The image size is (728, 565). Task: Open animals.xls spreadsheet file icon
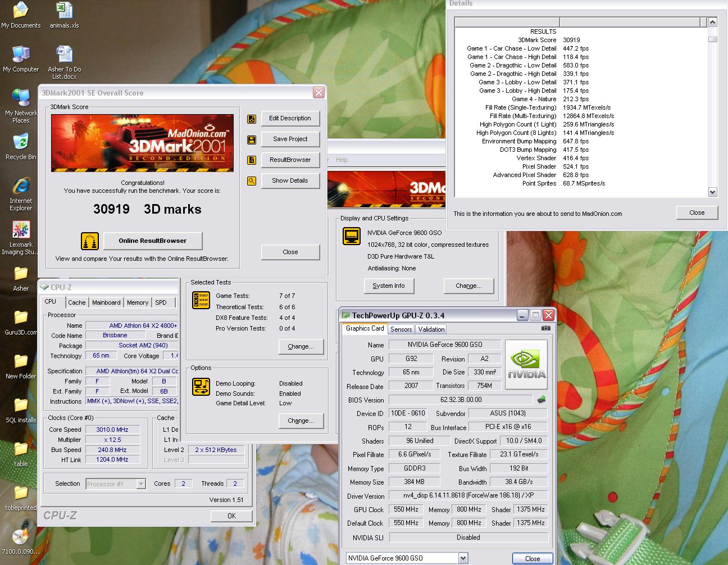[x=64, y=15]
